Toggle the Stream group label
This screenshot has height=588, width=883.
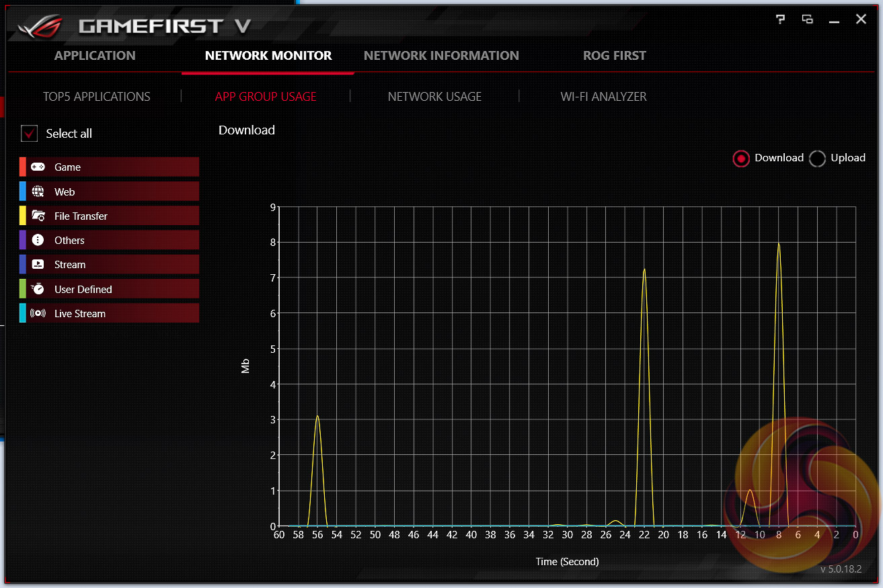(70, 264)
